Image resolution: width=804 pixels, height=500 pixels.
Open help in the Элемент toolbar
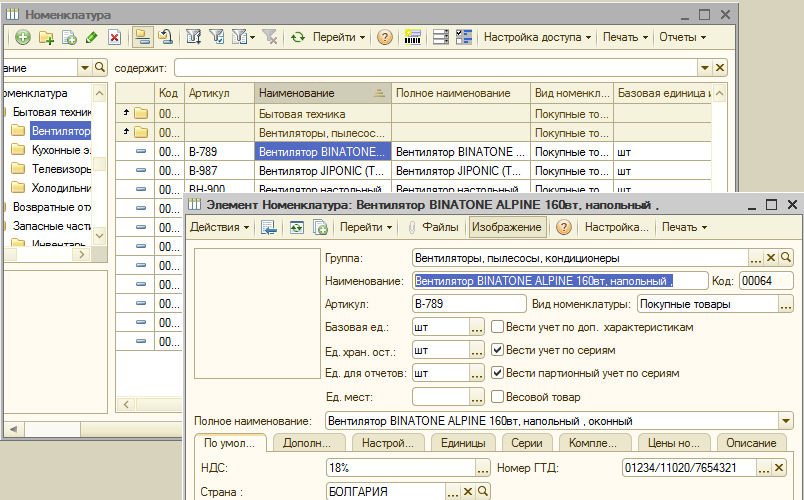click(x=564, y=227)
